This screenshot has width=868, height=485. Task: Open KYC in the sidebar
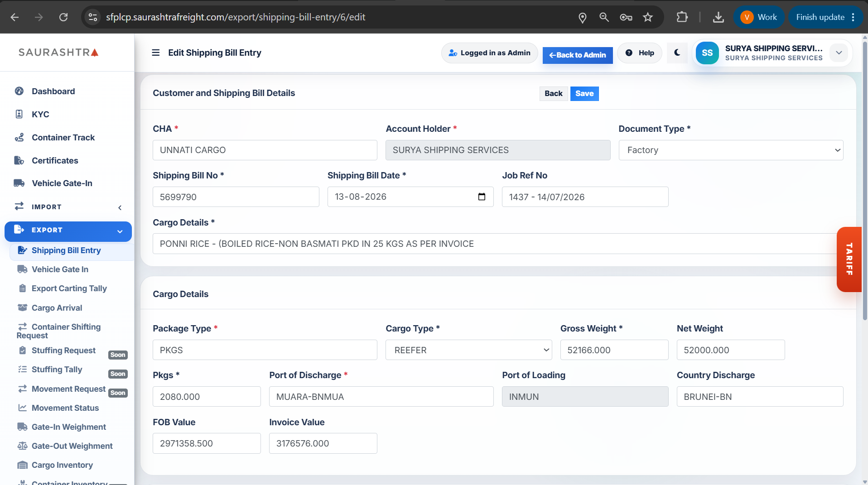40,115
